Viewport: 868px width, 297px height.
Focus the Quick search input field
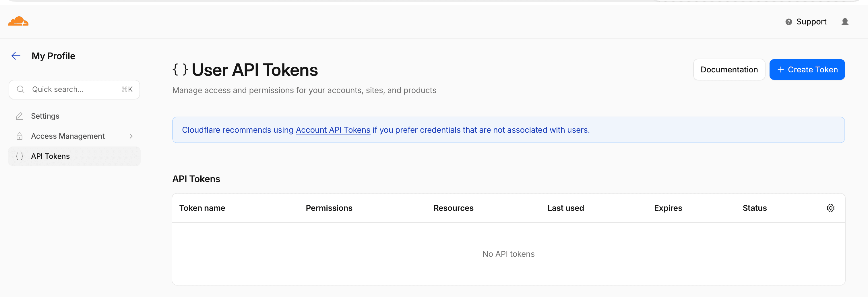74,89
